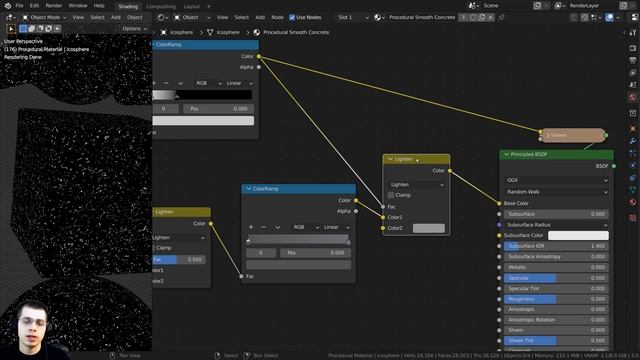Open Render properties tab icon
The height and width of the screenshot is (360, 640).
(633, 48)
